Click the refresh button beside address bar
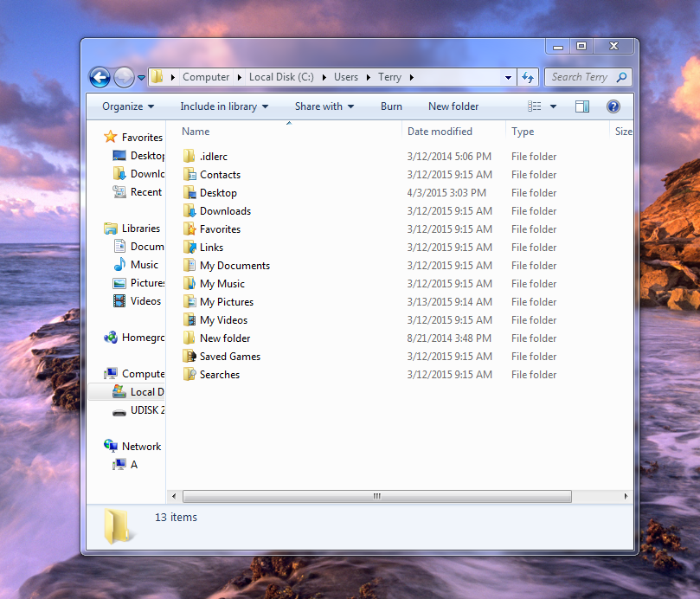This screenshot has height=599, width=700. point(530,77)
